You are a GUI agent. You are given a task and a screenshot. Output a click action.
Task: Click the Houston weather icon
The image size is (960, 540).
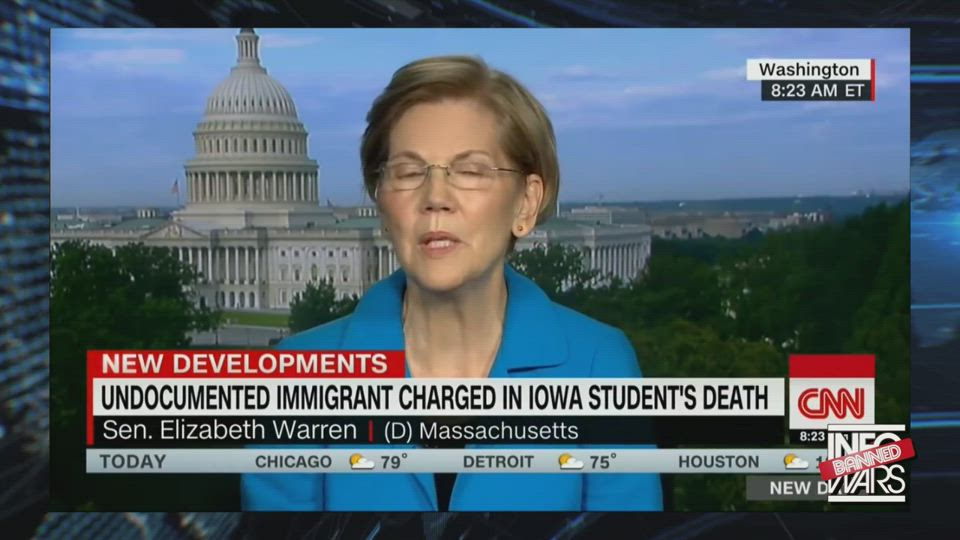pyautogui.click(x=796, y=461)
